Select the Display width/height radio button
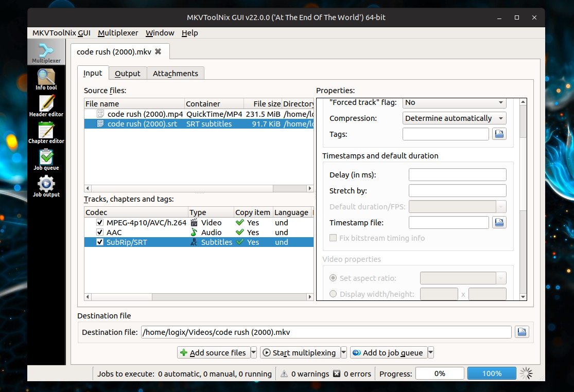 click(333, 294)
